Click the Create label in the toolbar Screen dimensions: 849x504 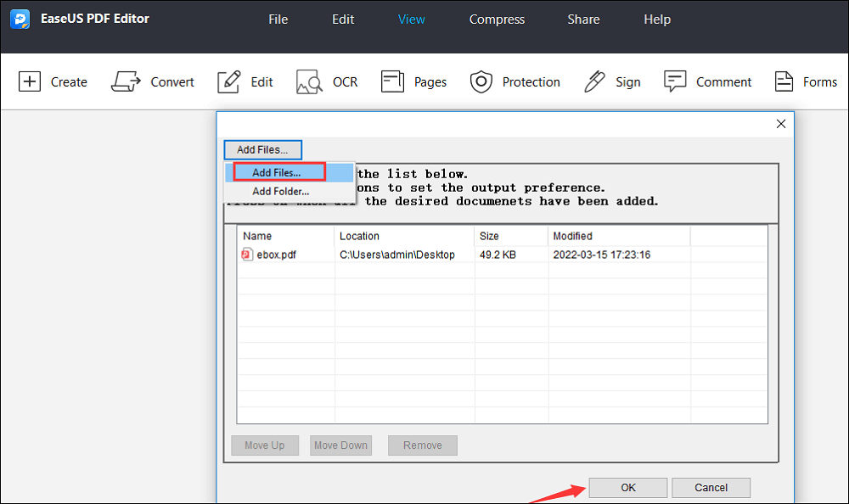[69, 81]
